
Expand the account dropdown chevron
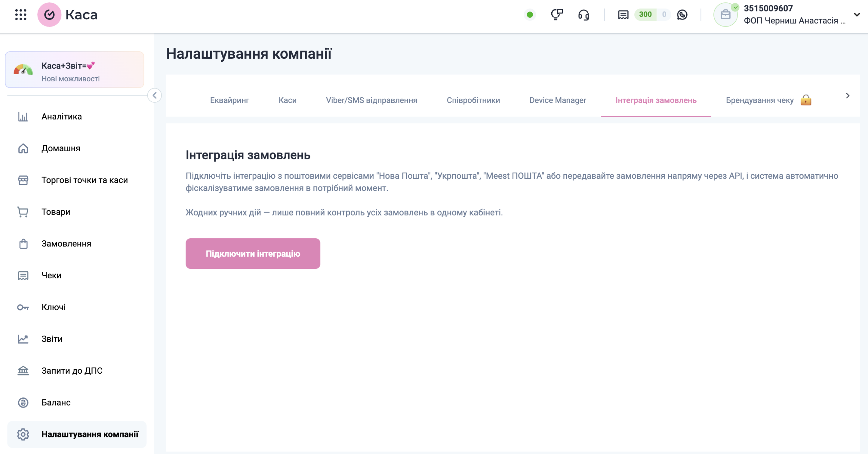coord(857,15)
